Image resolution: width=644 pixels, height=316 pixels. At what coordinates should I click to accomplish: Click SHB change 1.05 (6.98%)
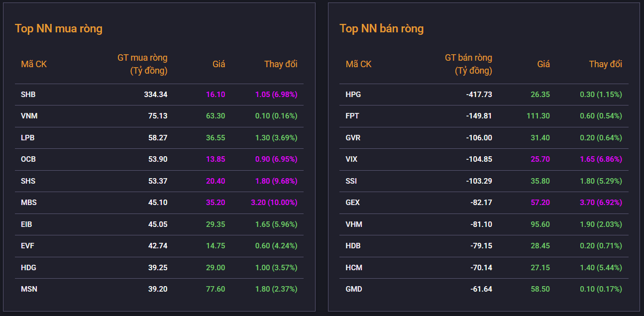pos(276,94)
